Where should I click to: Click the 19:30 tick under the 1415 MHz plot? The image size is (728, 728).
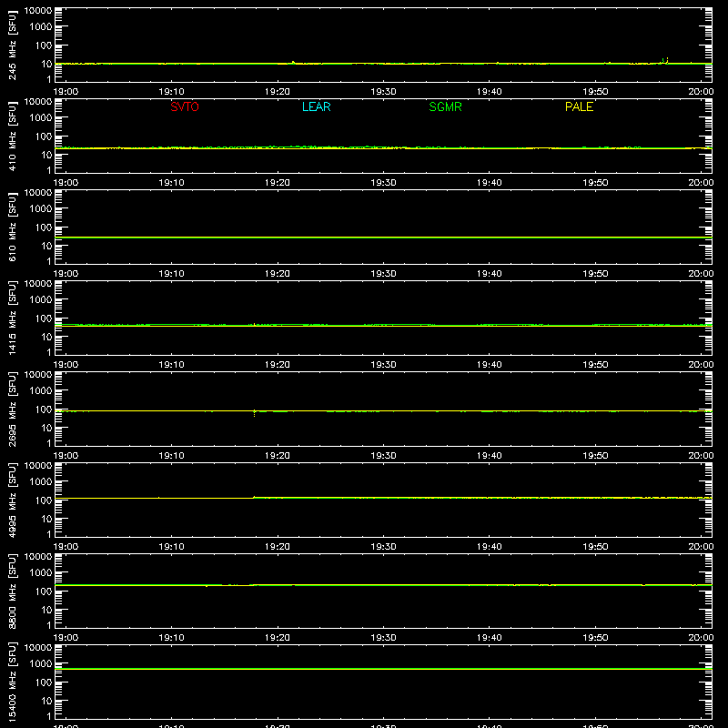(x=383, y=365)
